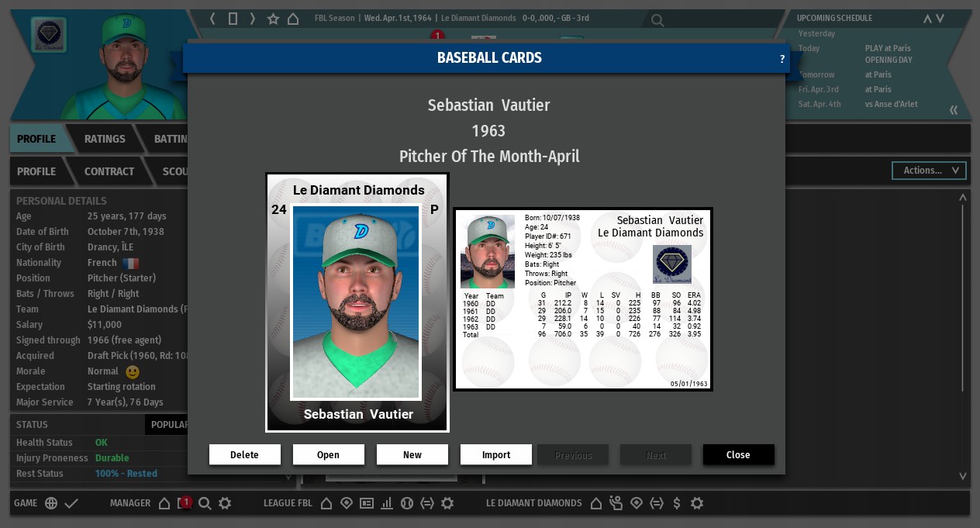
Task: Select the PROFILE sub-tab beside CONTRACT
Action: click(36, 171)
